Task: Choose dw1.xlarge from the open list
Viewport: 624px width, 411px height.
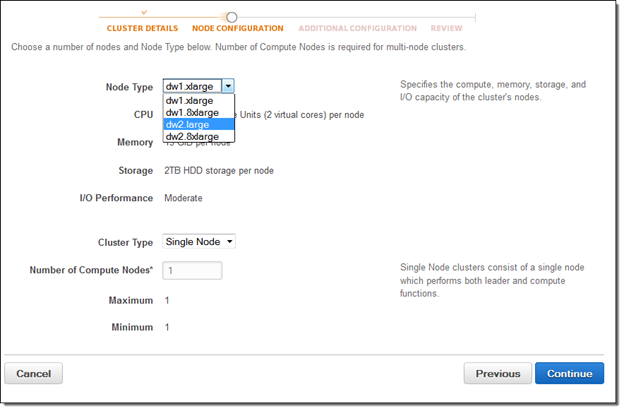Action: click(191, 101)
